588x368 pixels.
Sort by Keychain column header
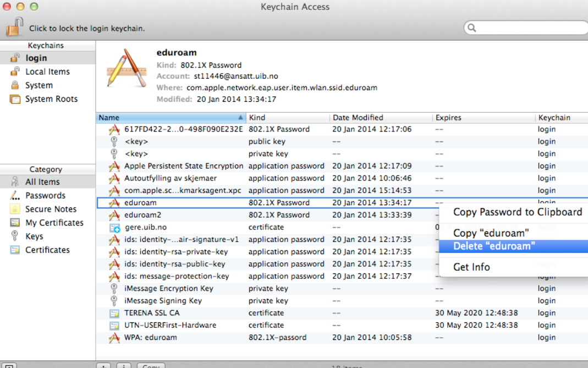click(562, 117)
